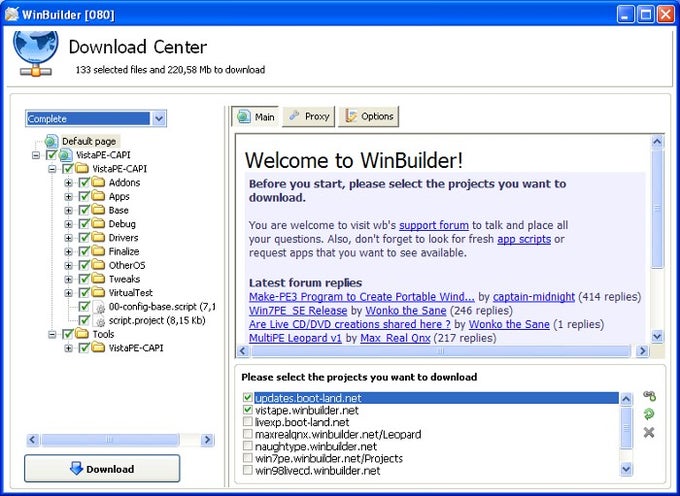Open the app scripts link
This screenshot has height=496, width=680.
coord(524,239)
